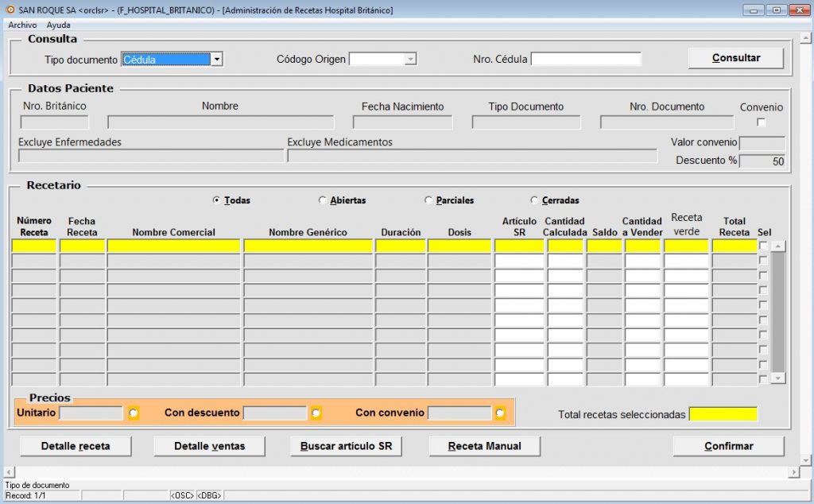The height and width of the screenshot is (504, 814).
Task: Click the Total Receta column header
Action: (734, 227)
